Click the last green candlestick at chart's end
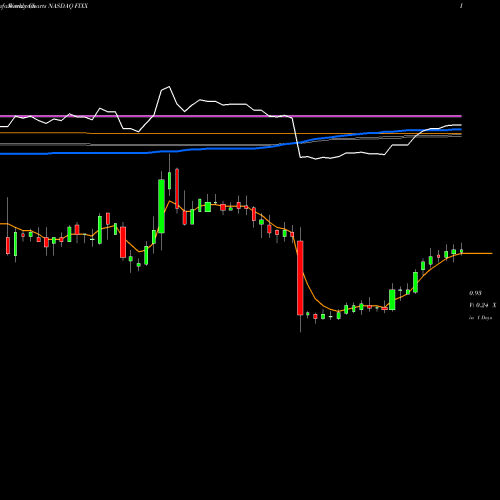Screen dimensions: 500x500 click(462, 251)
